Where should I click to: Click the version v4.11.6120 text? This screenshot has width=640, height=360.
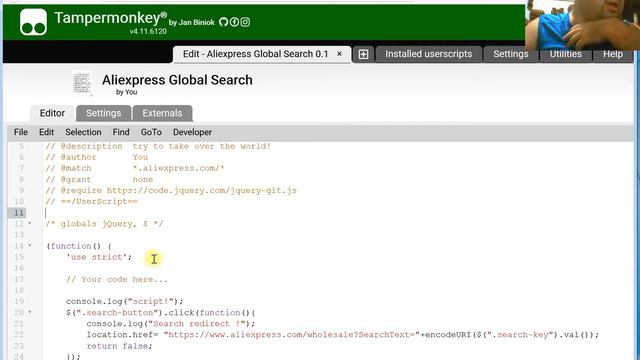point(148,31)
